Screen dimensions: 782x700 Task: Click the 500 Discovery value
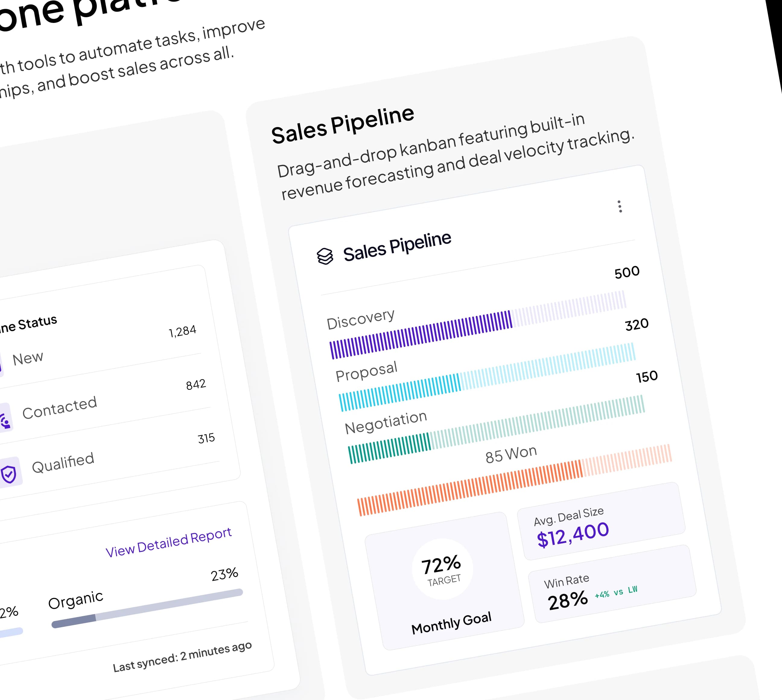(x=627, y=272)
